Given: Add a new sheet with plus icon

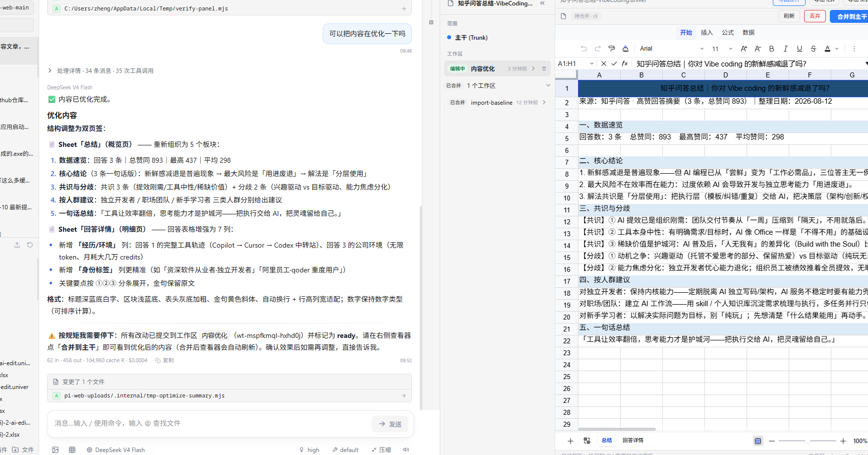Looking at the screenshot, I should pos(571,441).
